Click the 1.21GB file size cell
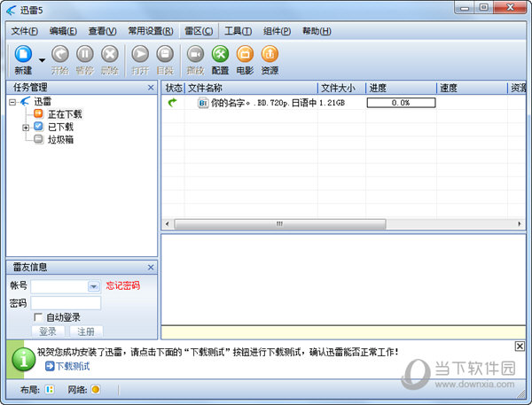 332,103
